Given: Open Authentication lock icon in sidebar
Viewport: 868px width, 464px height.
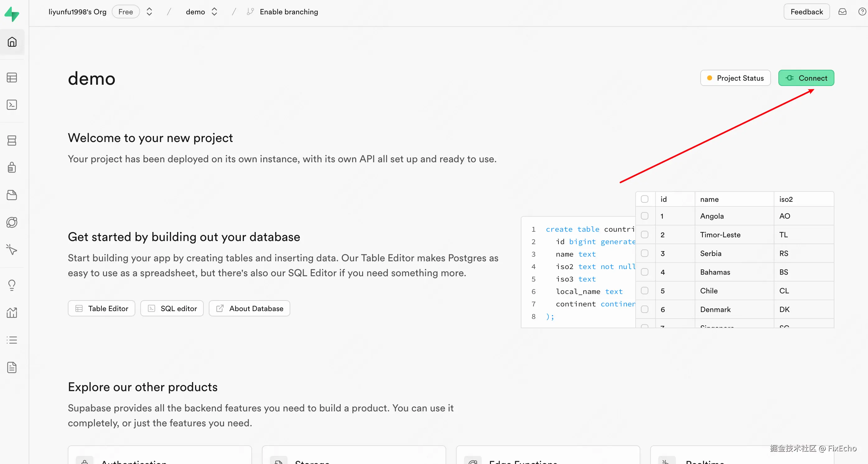Looking at the screenshot, I should (12, 168).
